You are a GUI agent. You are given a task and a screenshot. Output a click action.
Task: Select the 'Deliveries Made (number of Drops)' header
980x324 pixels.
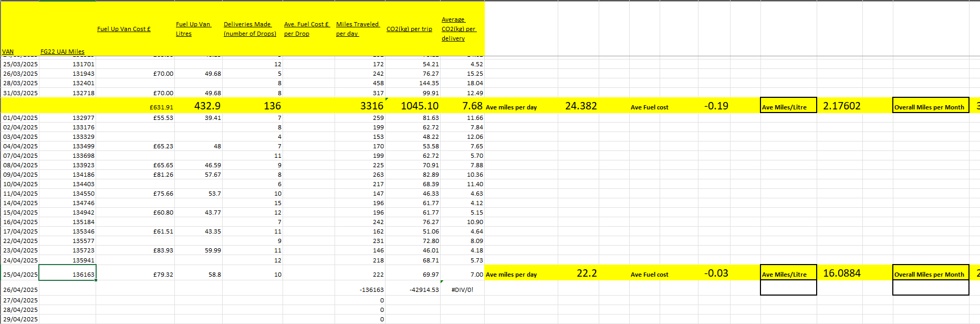(250, 29)
